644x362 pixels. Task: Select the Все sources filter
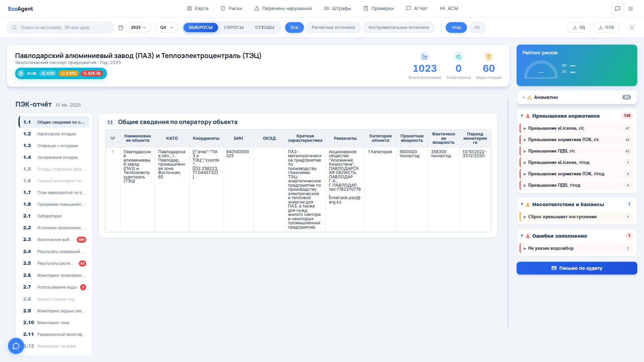(294, 27)
